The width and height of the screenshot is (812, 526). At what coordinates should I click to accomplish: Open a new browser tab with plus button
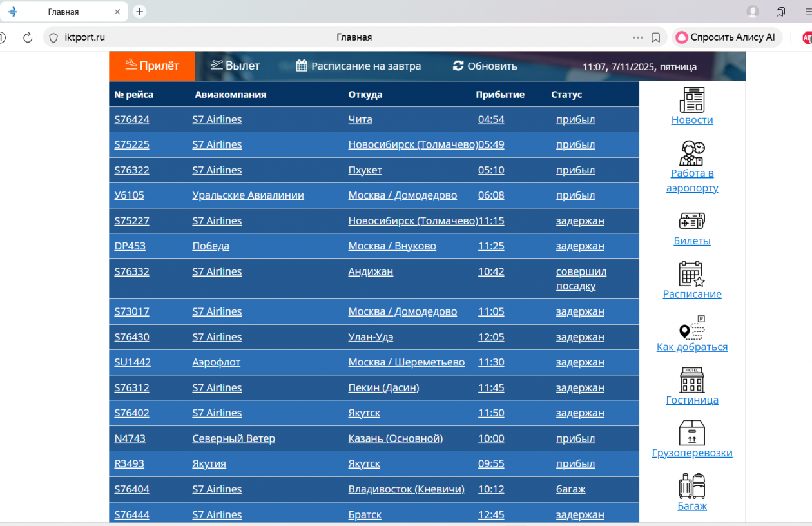pos(139,12)
